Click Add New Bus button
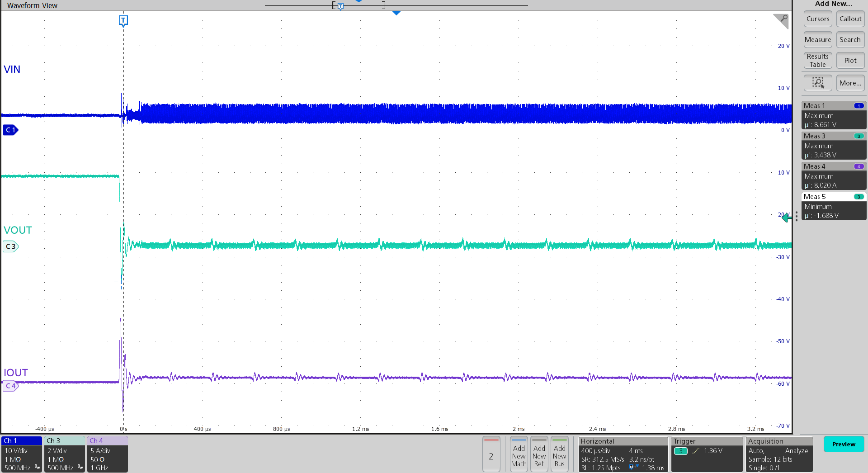Image resolution: width=868 pixels, height=473 pixels. (560, 454)
